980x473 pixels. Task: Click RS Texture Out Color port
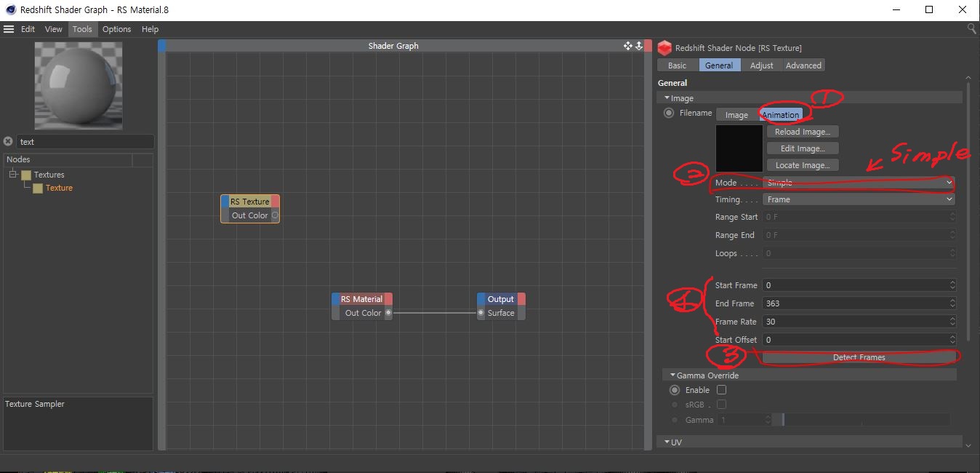pos(275,215)
